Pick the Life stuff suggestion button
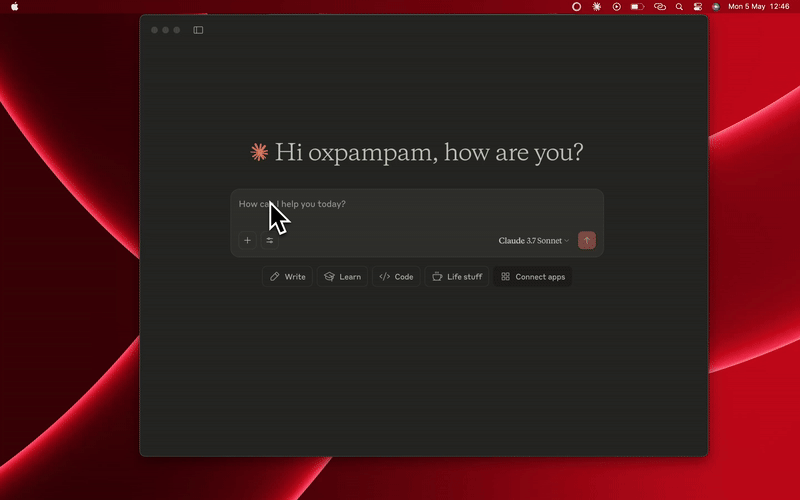 click(x=457, y=276)
